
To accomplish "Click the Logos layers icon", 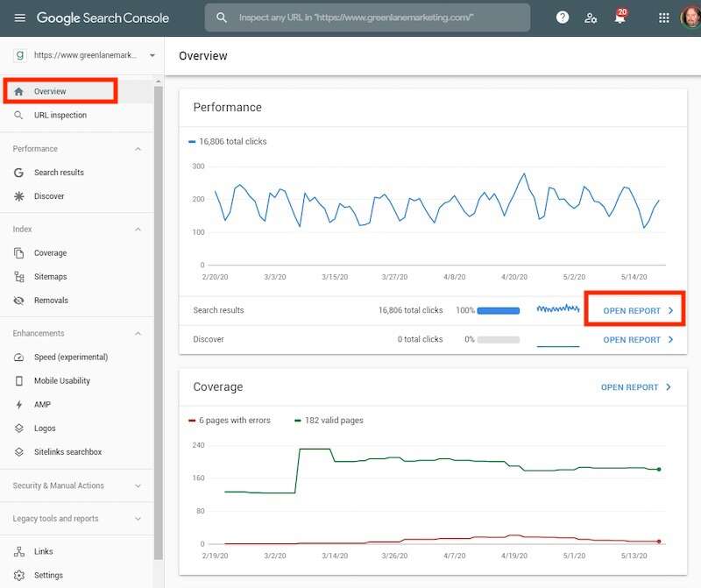I will coord(18,429).
